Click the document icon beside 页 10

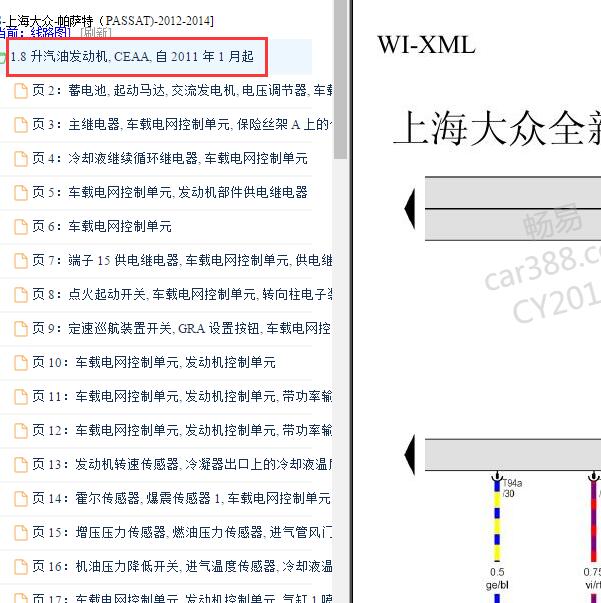tap(21, 363)
